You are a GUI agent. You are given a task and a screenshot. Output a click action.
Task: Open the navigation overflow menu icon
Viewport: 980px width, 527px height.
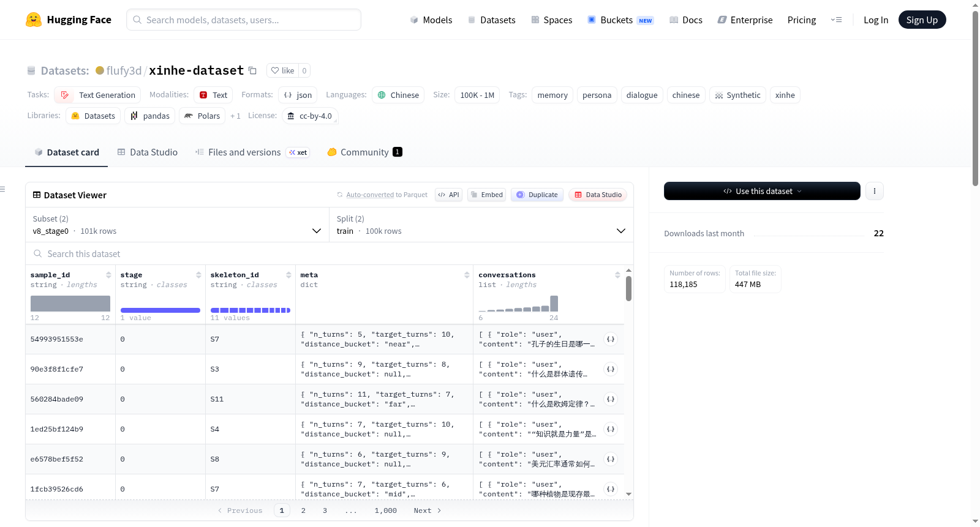coord(836,20)
